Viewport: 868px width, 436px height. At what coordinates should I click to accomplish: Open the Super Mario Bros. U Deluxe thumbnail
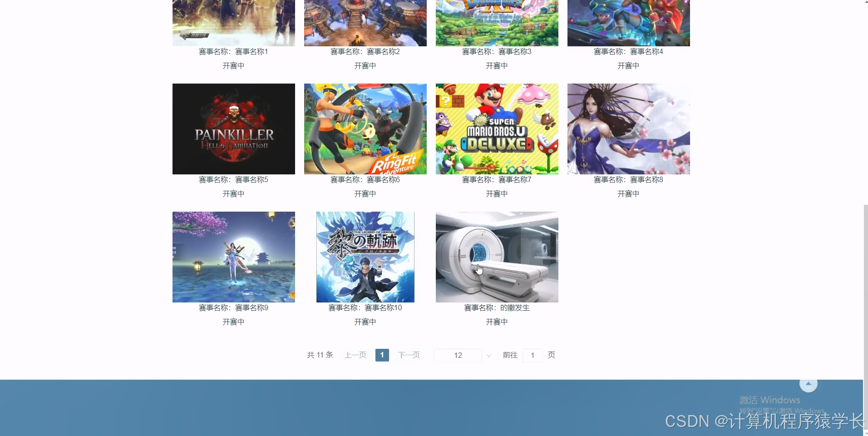click(497, 129)
